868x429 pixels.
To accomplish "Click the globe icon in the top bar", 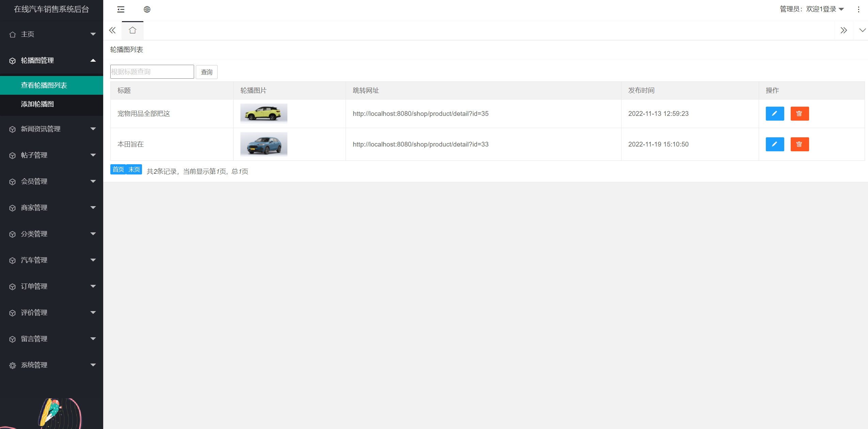I will [x=147, y=10].
